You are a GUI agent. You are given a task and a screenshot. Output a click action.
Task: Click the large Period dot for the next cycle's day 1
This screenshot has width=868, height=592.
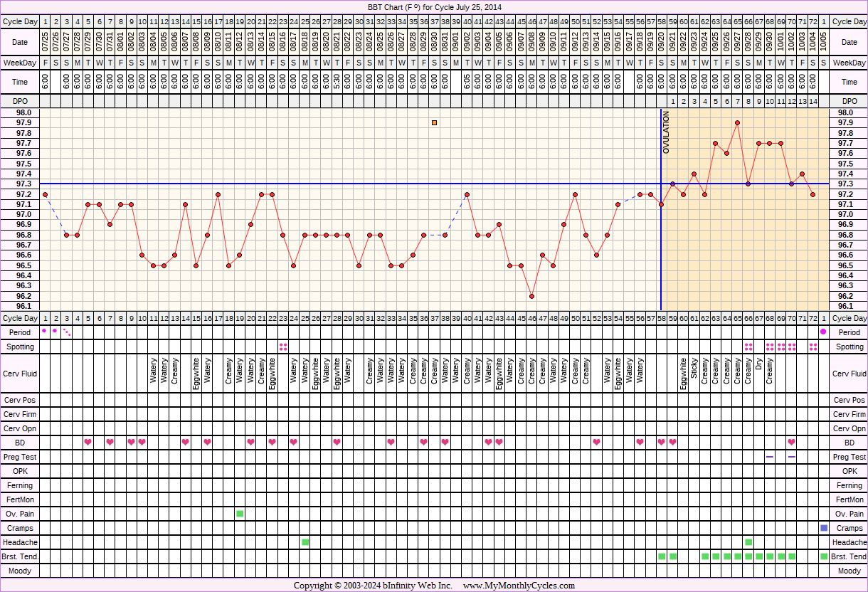tap(823, 332)
